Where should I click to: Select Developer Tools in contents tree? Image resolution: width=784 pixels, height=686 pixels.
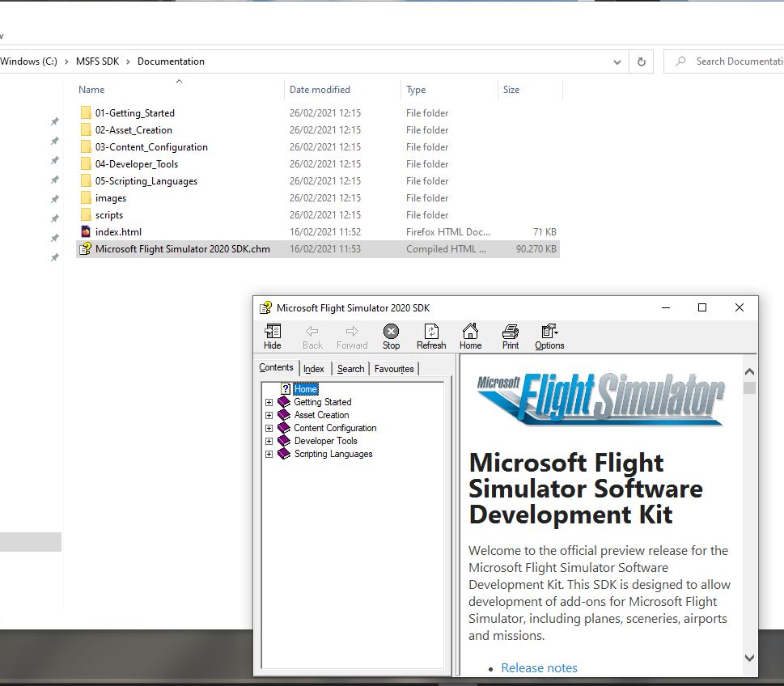pos(325,441)
